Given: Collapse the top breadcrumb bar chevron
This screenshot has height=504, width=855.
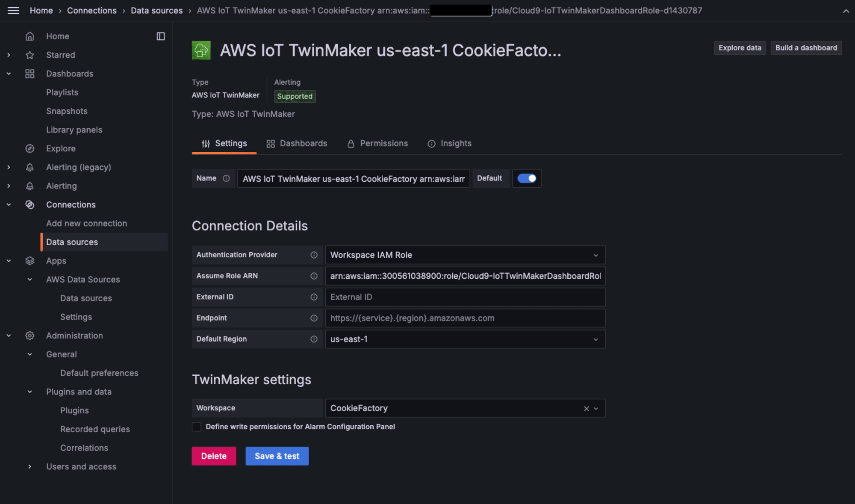Looking at the screenshot, I should [846, 11].
